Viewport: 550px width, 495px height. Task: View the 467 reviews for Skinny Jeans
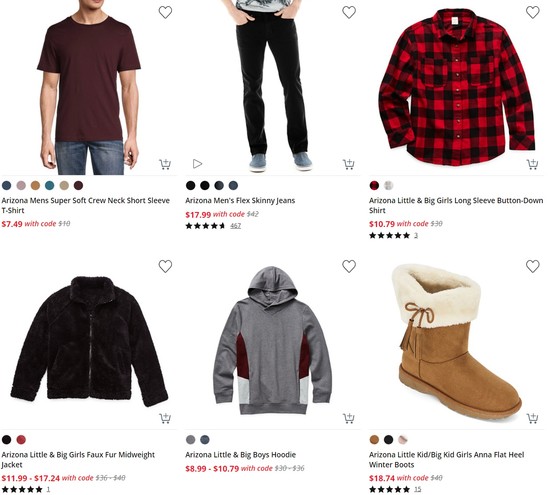235,226
